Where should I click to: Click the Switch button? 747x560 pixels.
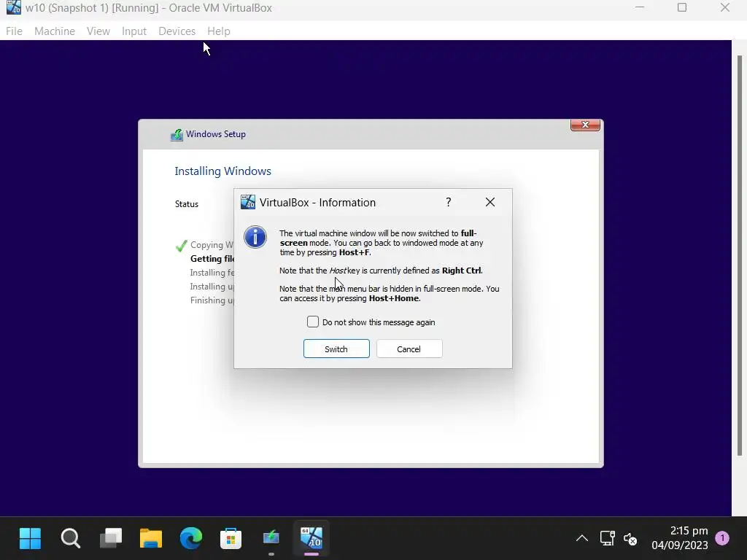336,349
